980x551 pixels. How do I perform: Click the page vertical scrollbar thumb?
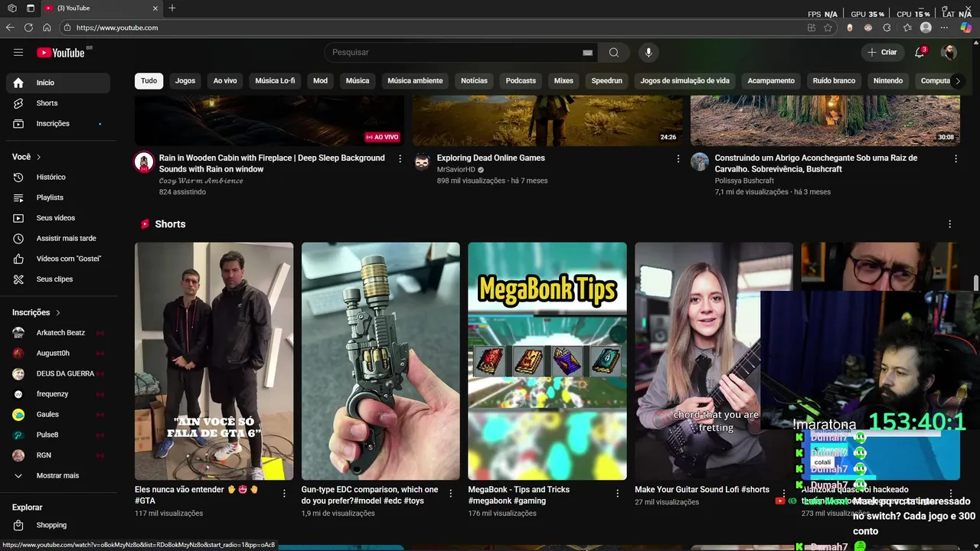(x=976, y=283)
